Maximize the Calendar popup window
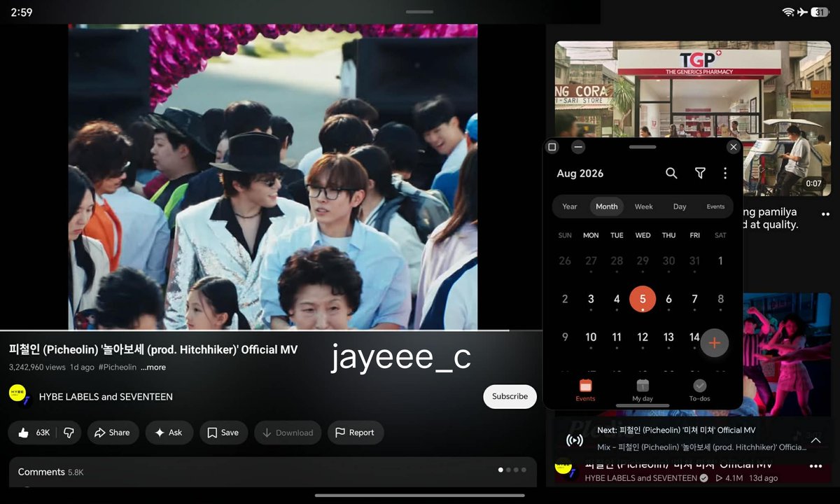 (x=552, y=147)
